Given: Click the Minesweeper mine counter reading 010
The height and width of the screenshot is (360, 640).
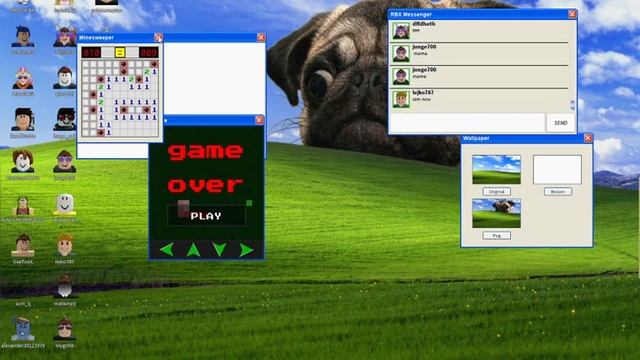Looking at the screenshot, I should tap(91, 52).
